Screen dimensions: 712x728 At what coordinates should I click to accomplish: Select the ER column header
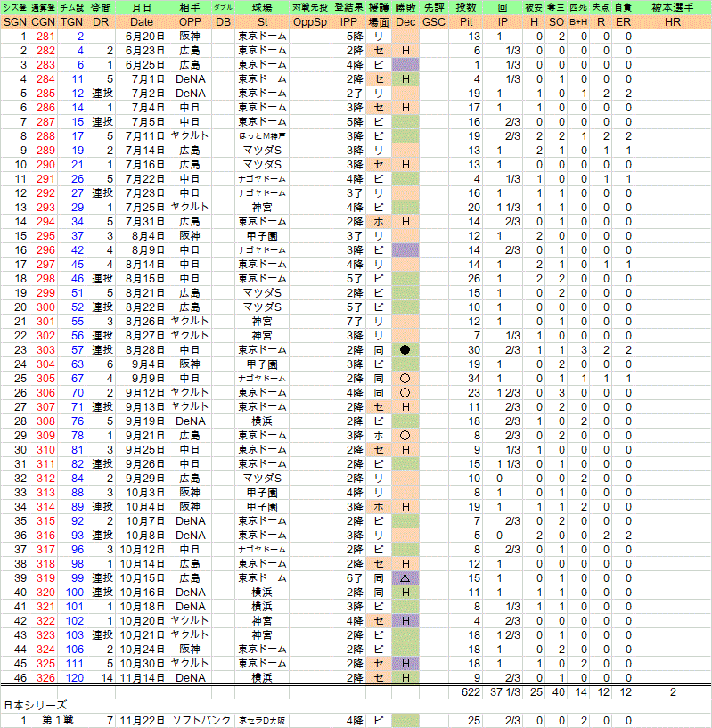coord(623,22)
